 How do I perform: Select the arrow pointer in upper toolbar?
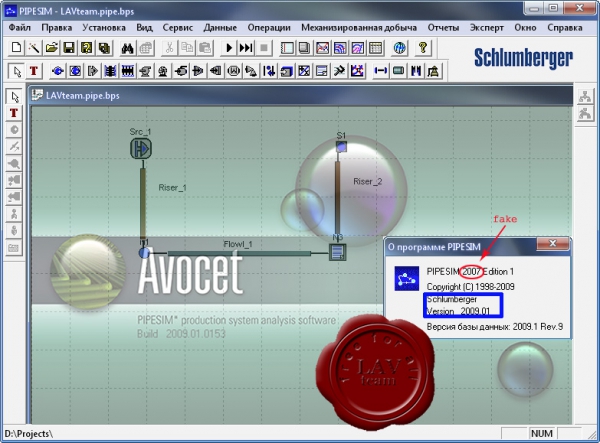(16, 71)
